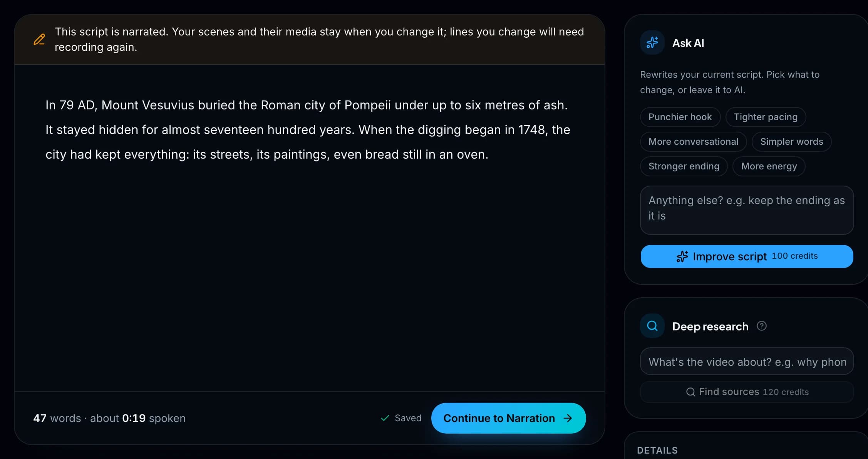The height and width of the screenshot is (459, 868).
Task: Toggle the Tighter pacing chip
Action: pyautogui.click(x=766, y=117)
